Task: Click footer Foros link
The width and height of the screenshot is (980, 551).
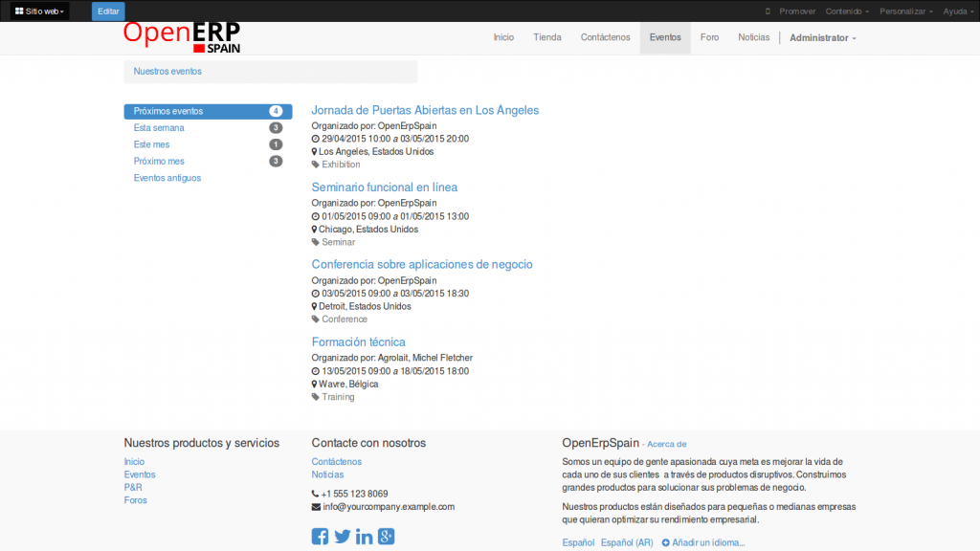Action: (135, 500)
